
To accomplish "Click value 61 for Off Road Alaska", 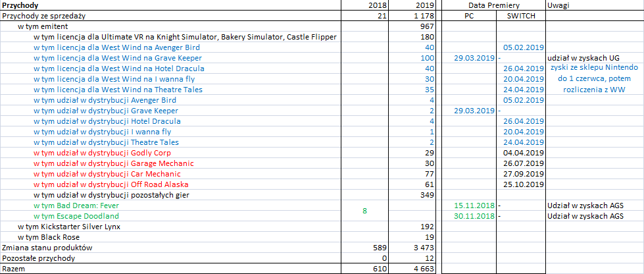I will pos(429,184).
